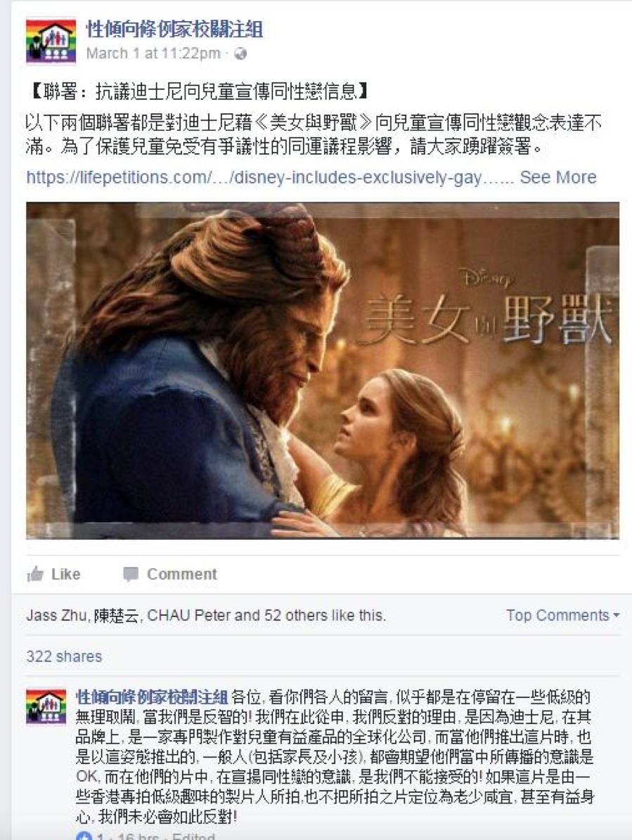Click the like reaction icon under comment
Image resolution: width=632 pixels, height=840 pixels.
[84, 836]
